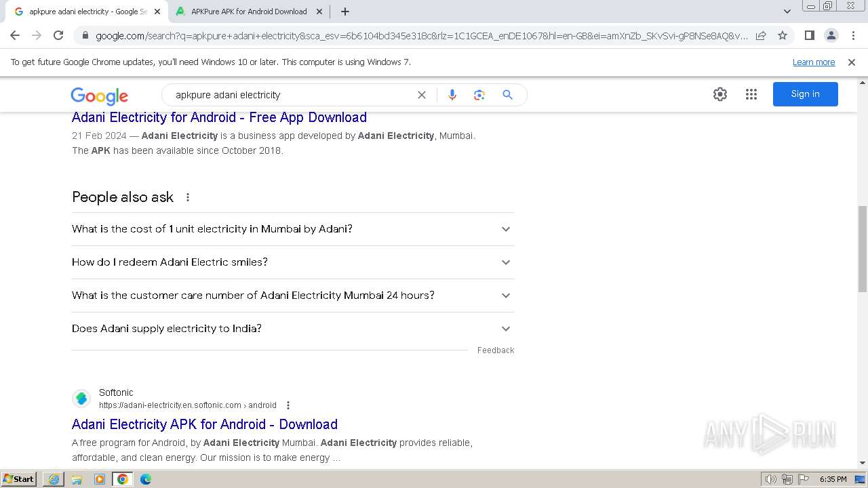Click the Chrome icon in taskbar
The image size is (868, 488).
click(x=123, y=479)
